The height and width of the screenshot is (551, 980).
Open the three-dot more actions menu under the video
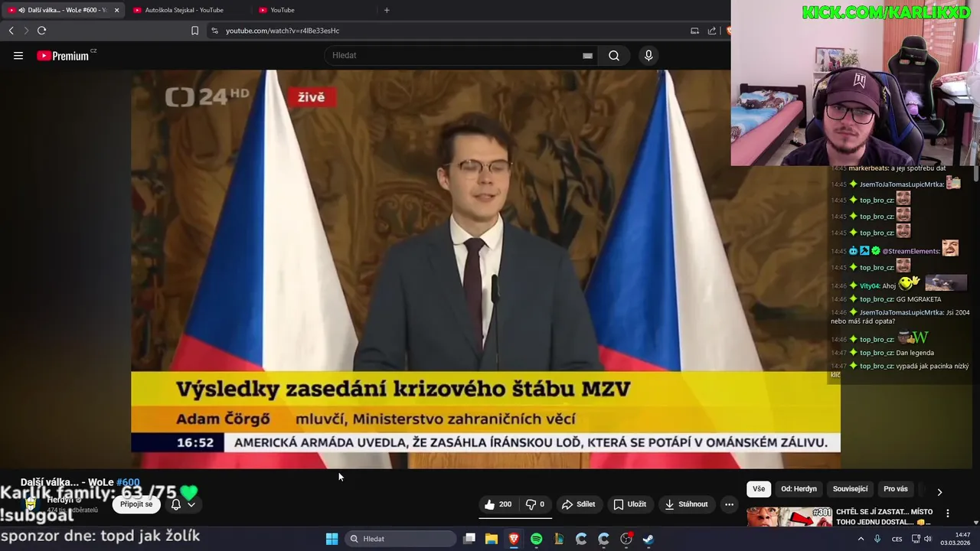click(x=729, y=504)
